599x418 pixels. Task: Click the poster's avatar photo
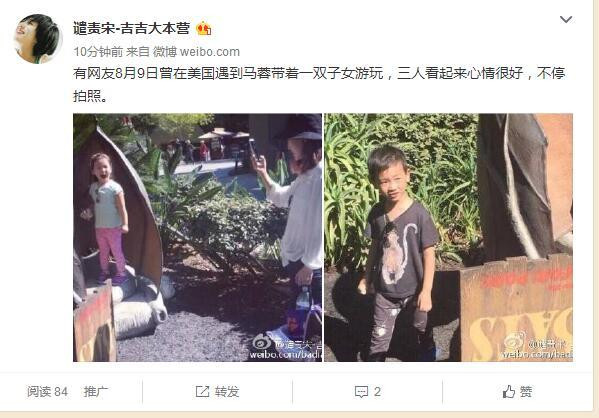pyautogui.click(x=38, y=39)
